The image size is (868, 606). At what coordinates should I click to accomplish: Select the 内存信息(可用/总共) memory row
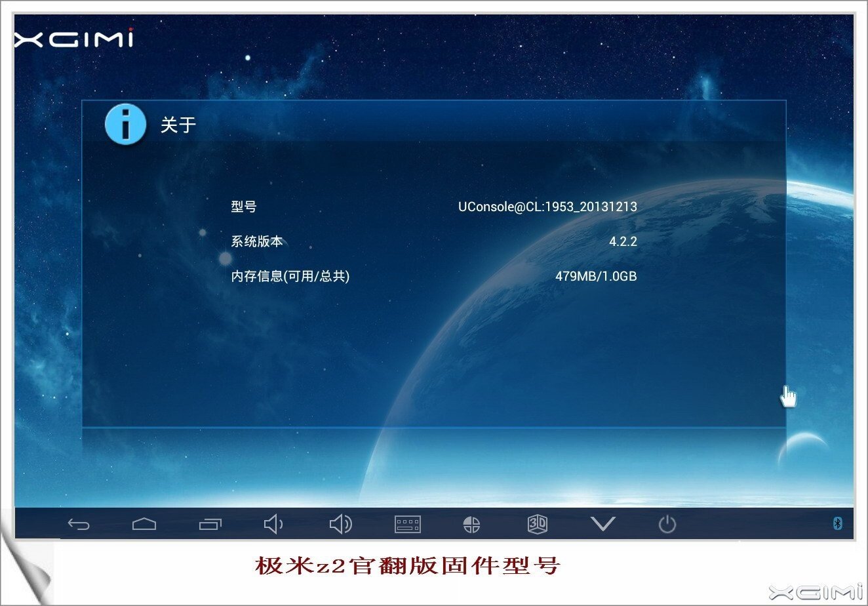(x=290, y=276)
